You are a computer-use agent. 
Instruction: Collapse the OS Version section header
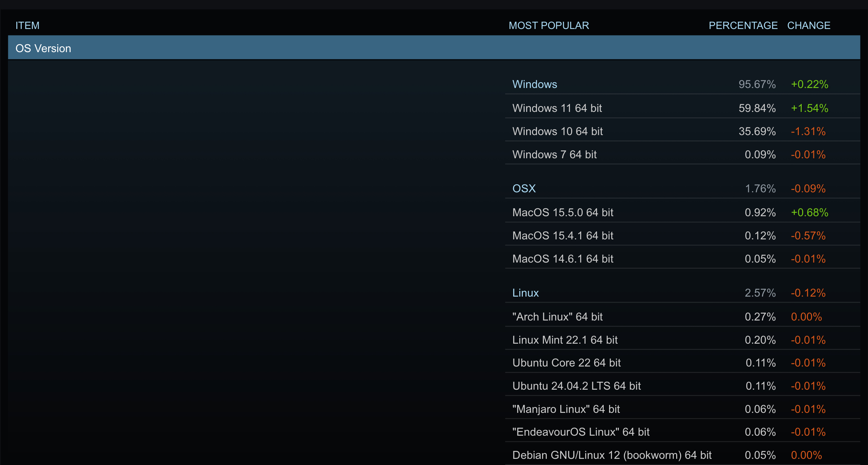[x=434, y=48]
